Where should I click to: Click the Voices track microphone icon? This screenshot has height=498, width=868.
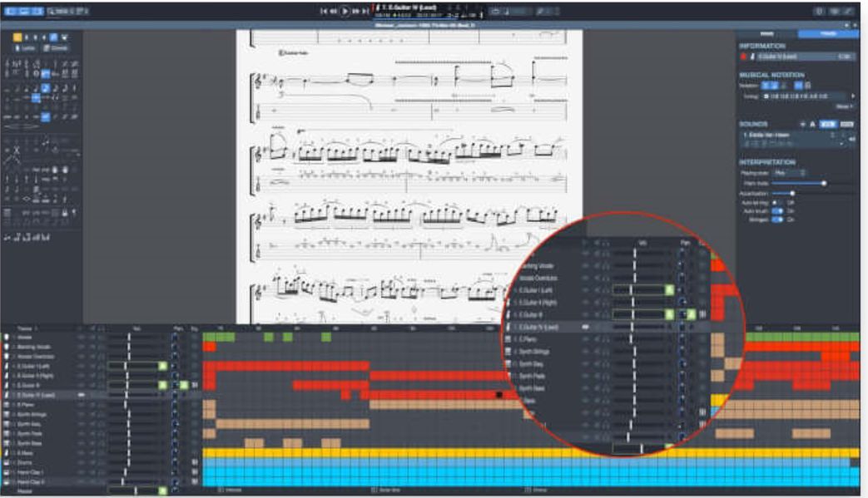pyautogui.click(x=6, y=337)
